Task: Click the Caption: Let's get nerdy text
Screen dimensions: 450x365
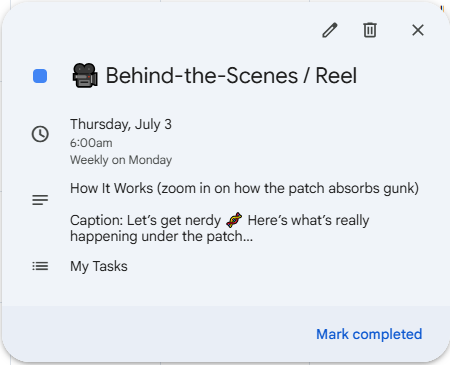Action: pyautogui.click(x=145, y=220)
